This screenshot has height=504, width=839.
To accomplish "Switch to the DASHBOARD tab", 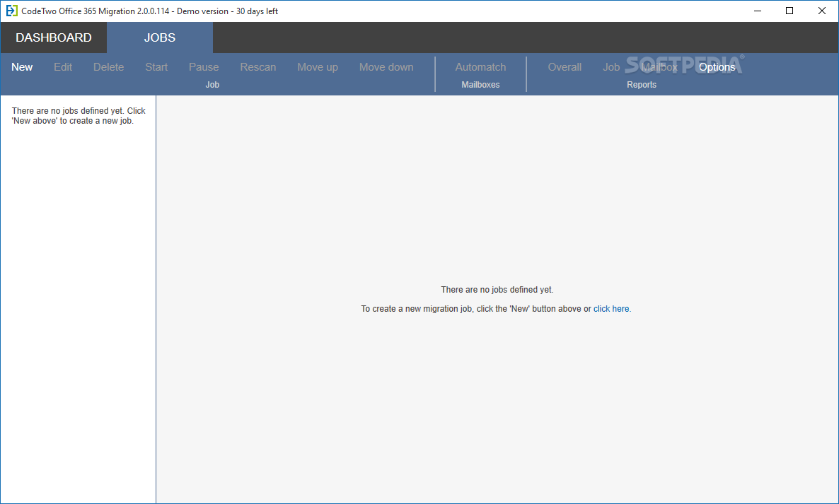I will pyautogui.click(x=54, y=37).
